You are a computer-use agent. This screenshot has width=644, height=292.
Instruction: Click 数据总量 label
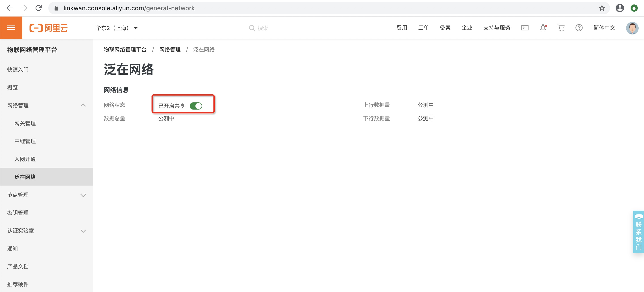pos(114,118)
